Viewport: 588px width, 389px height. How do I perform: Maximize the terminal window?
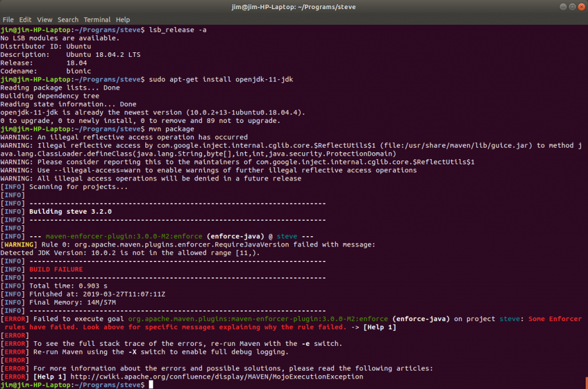click(572, 7)
